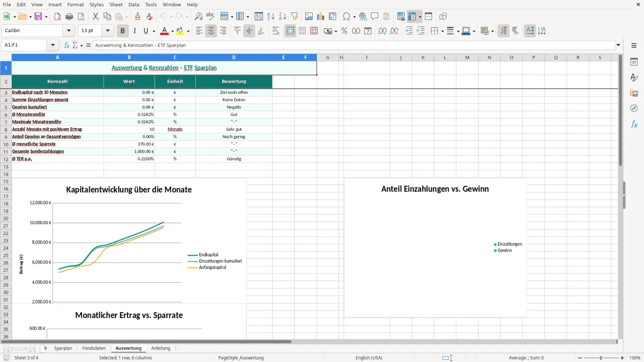Increase the indent
Viewport: 644px width, 362px height.
pyautogui.click(x=409, y=31)
